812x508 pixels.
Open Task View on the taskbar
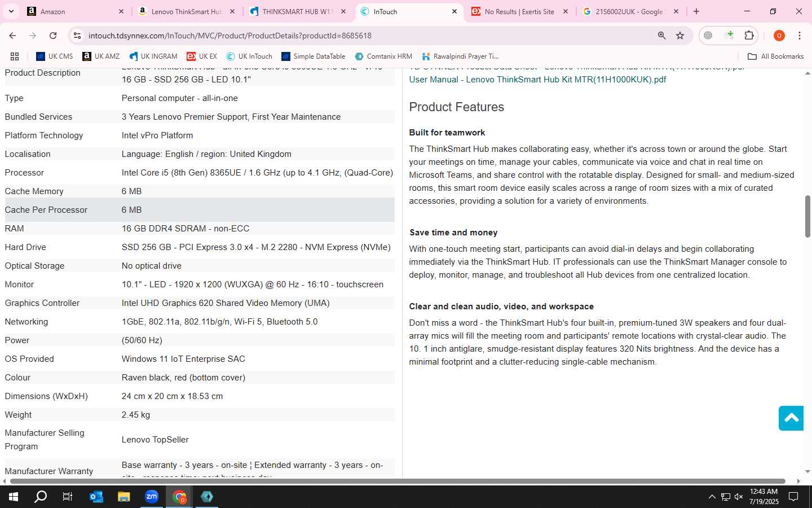pos(68,497)
